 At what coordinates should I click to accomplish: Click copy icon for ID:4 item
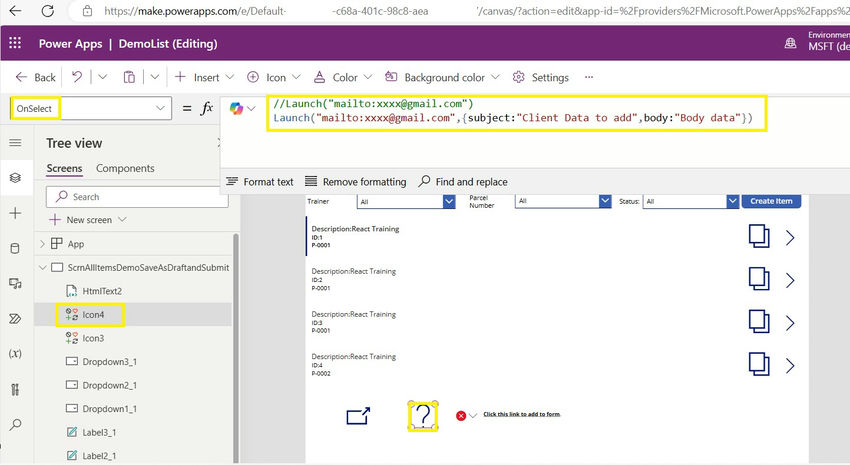tap(759, 365)
